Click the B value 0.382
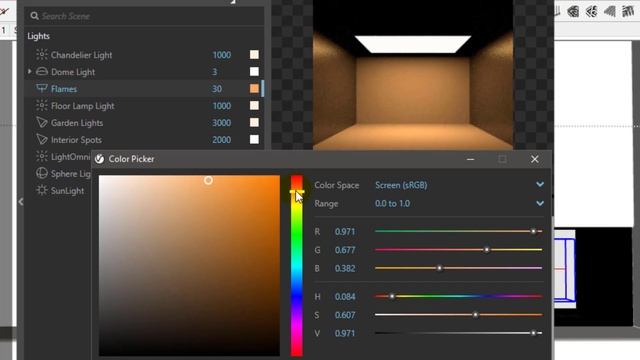This screenshot has height=360, width=640. click(x=345, y=268)
